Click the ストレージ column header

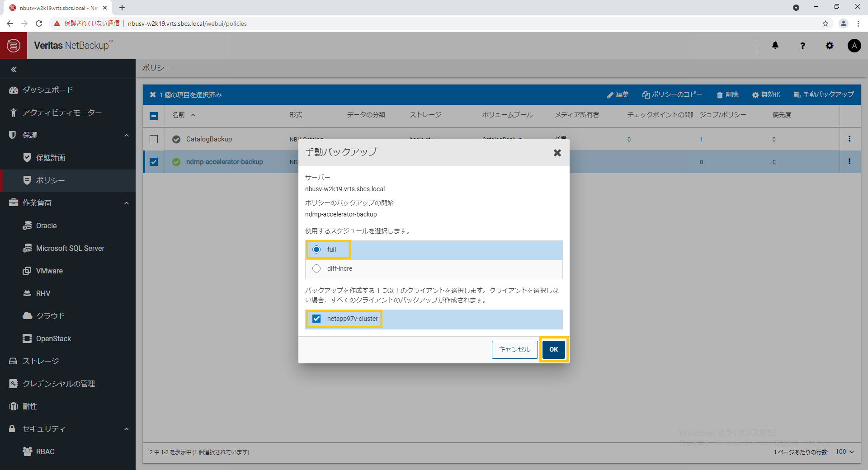coord(425,115)
